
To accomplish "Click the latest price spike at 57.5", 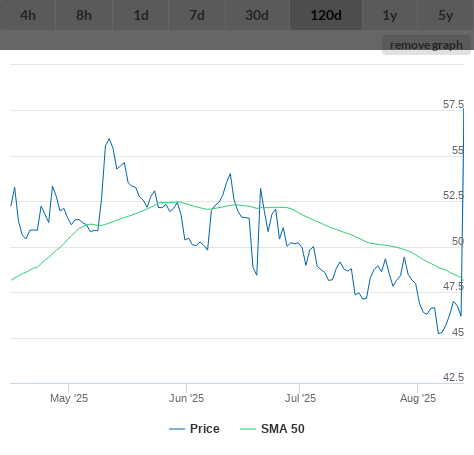I will pos(463,110).
